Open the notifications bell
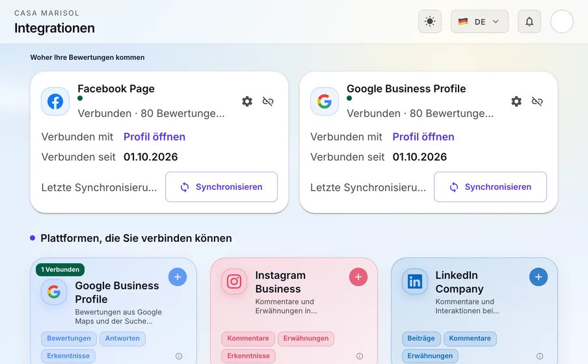 point(529,21)
